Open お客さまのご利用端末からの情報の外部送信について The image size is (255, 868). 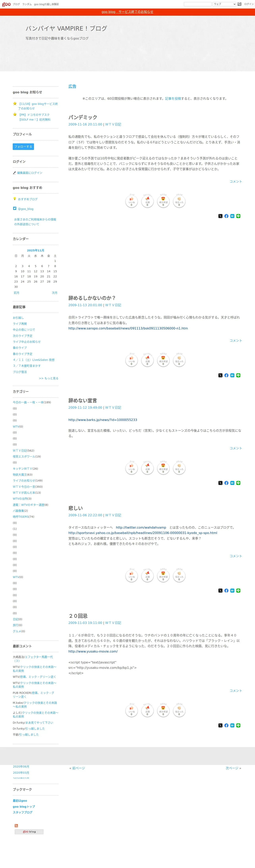pyautogui.click(x=35, y=222)
